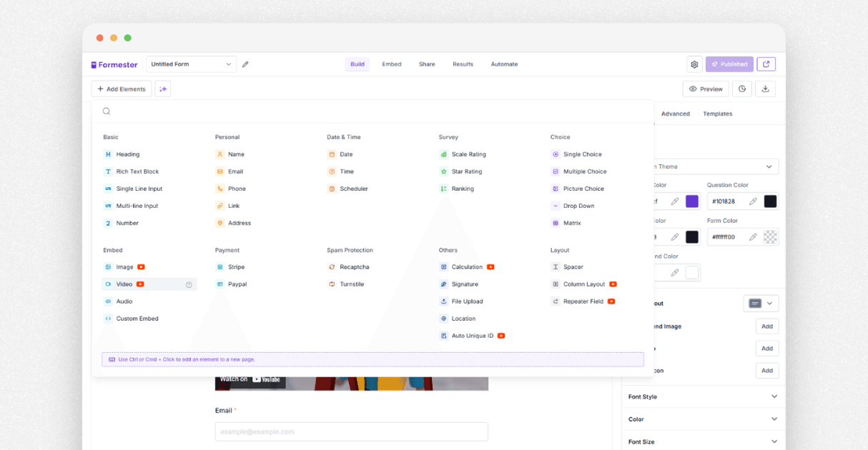
Task: Open the Templates tab
Action: click(x=717, y=113)
